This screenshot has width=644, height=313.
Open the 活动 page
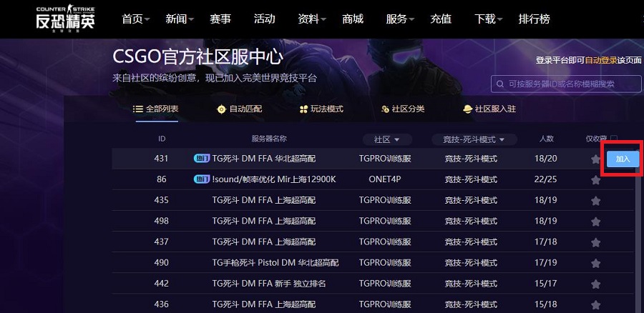(264, 19)
